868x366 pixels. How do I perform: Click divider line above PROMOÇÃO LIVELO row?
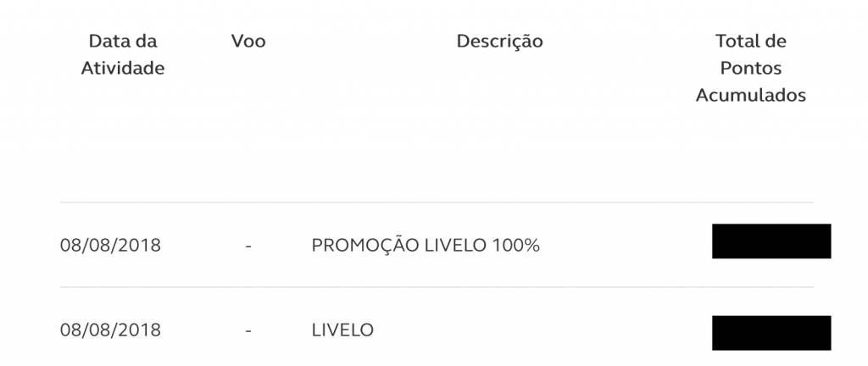tap(437, 202)
